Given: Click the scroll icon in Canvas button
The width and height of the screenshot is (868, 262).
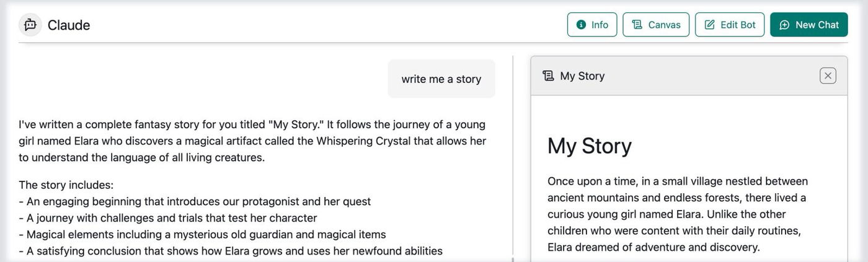Looking at the screenshot, I should click(x=637, y=25).
